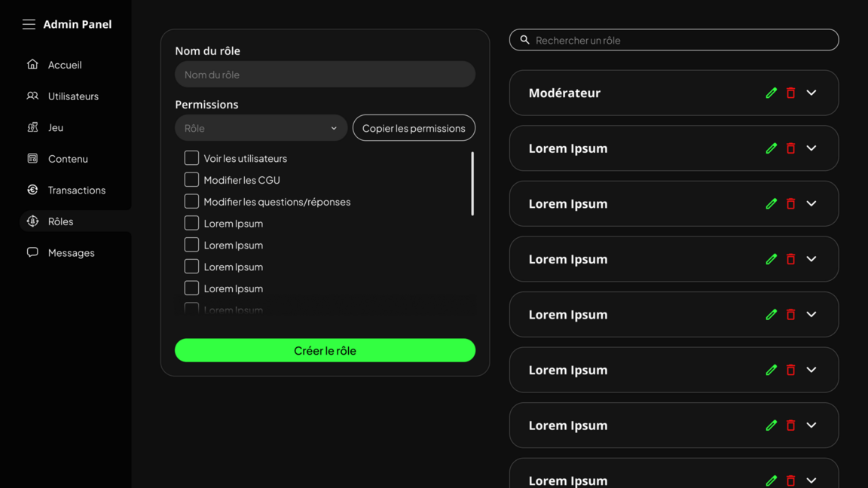Expand the second Lorem Ipsum role card
Image resolution: width=868 pixels, height=488 pixels.
point(811,203)
